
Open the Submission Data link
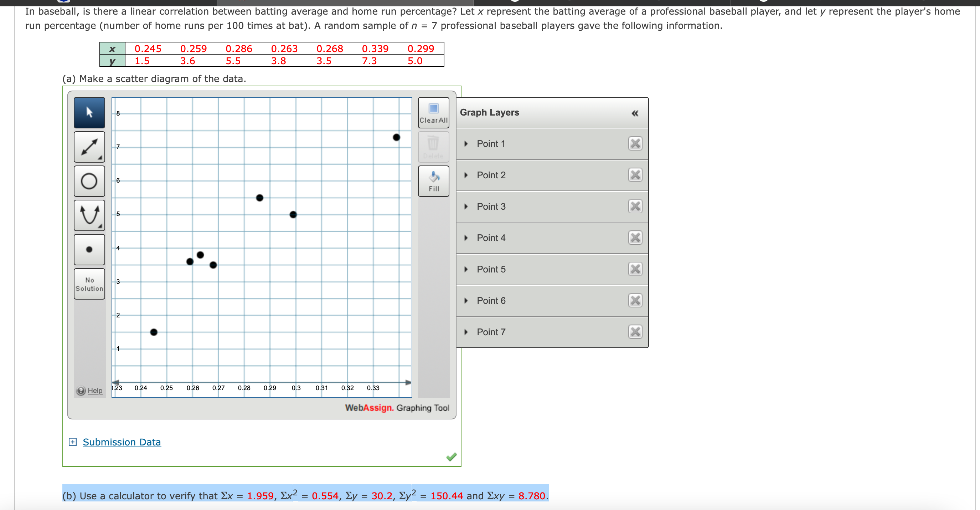click(x=122, y=442)
